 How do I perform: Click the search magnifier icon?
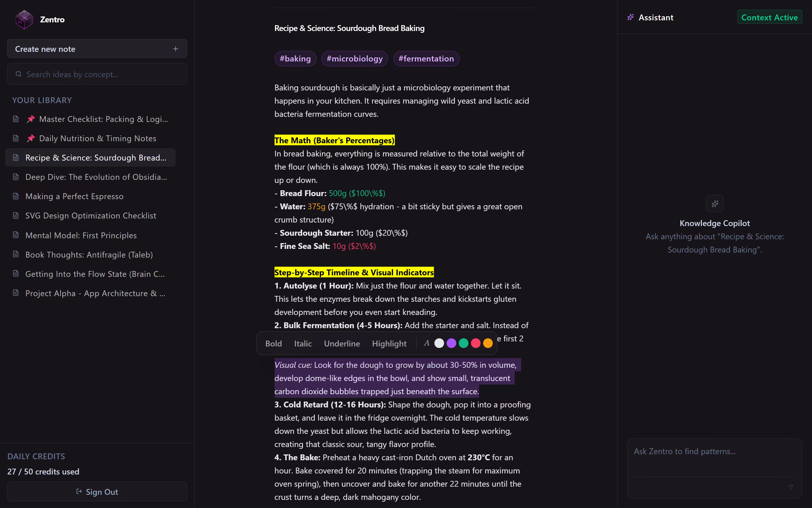pos(19,74)
